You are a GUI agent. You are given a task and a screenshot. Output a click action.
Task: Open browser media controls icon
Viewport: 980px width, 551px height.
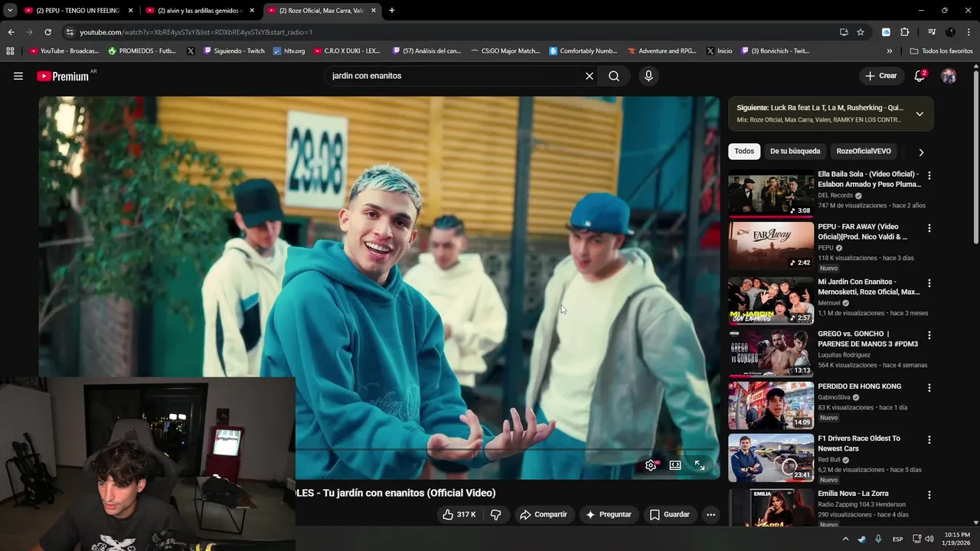click(x=932, y=32)
